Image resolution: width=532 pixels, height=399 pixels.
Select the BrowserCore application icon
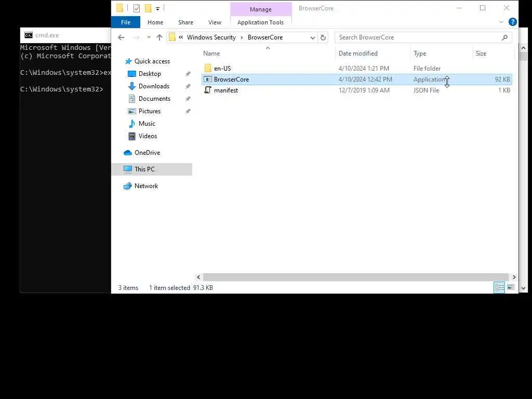[208, 79]
